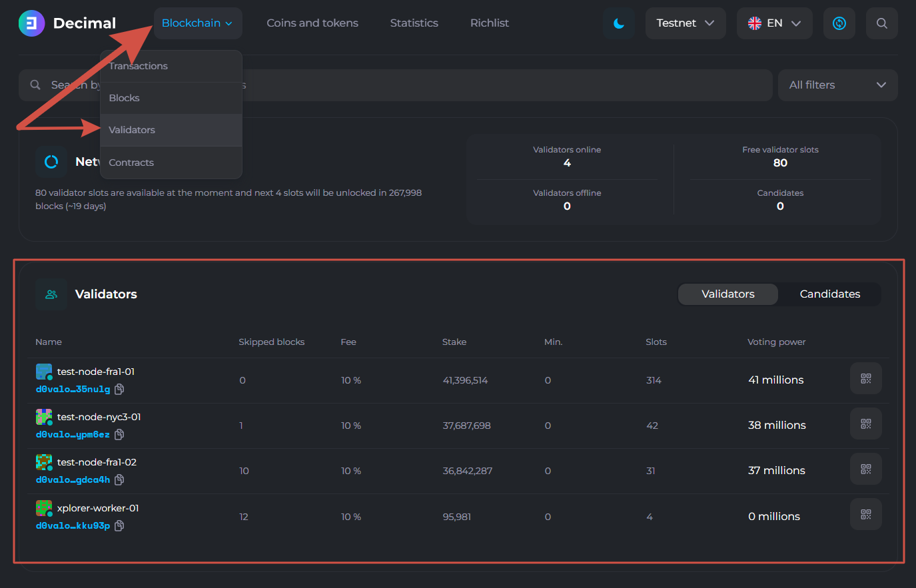Open the header search magnifier icon

point(882,23)
